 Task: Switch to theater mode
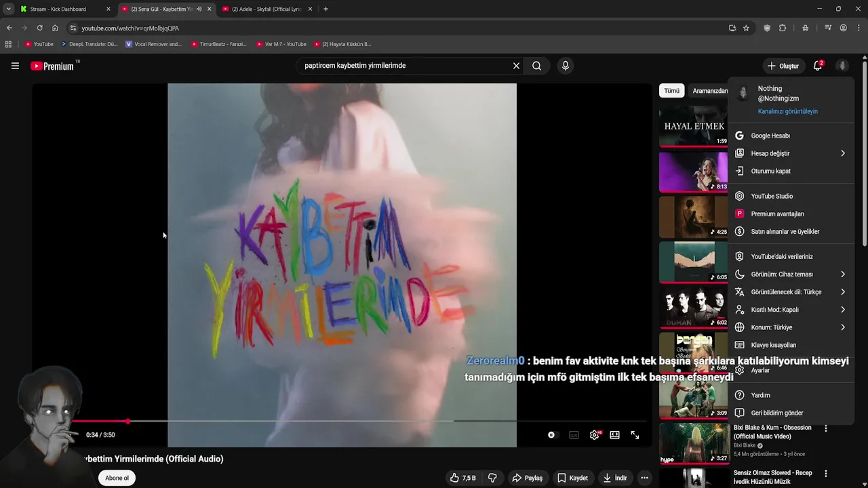point(614,435)
